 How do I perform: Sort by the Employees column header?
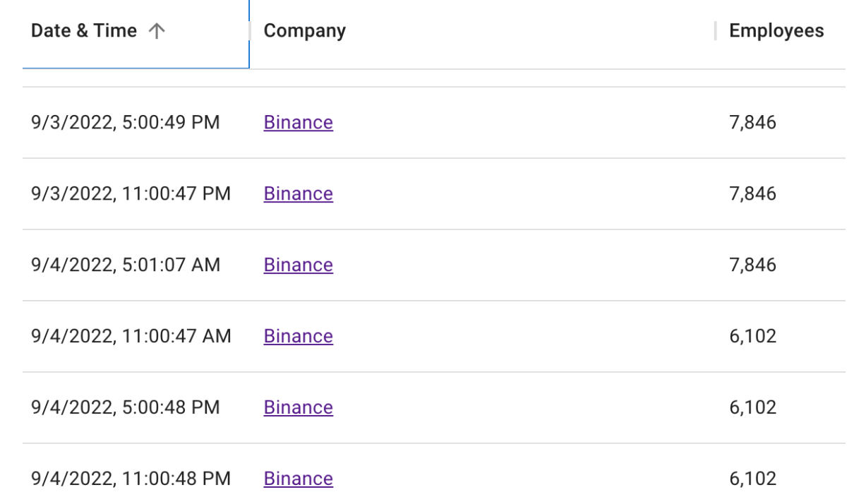pyautogui.click(x=776, y=31)
